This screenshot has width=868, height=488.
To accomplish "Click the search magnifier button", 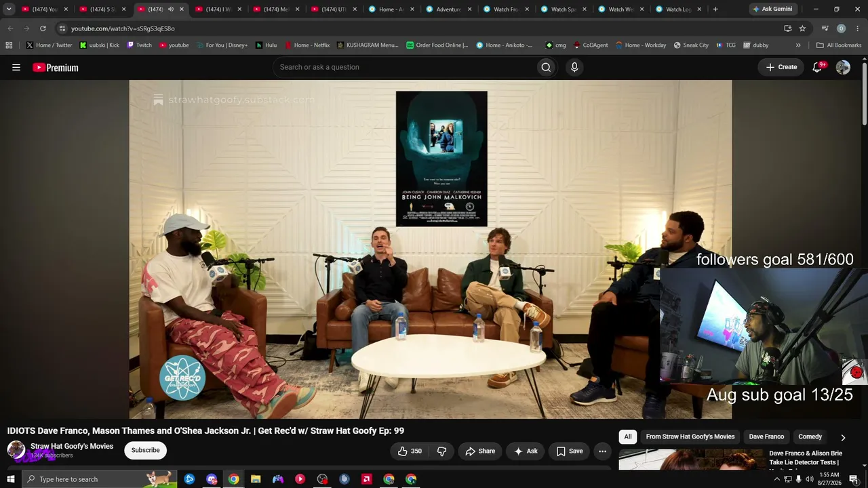I will point(546,67).
